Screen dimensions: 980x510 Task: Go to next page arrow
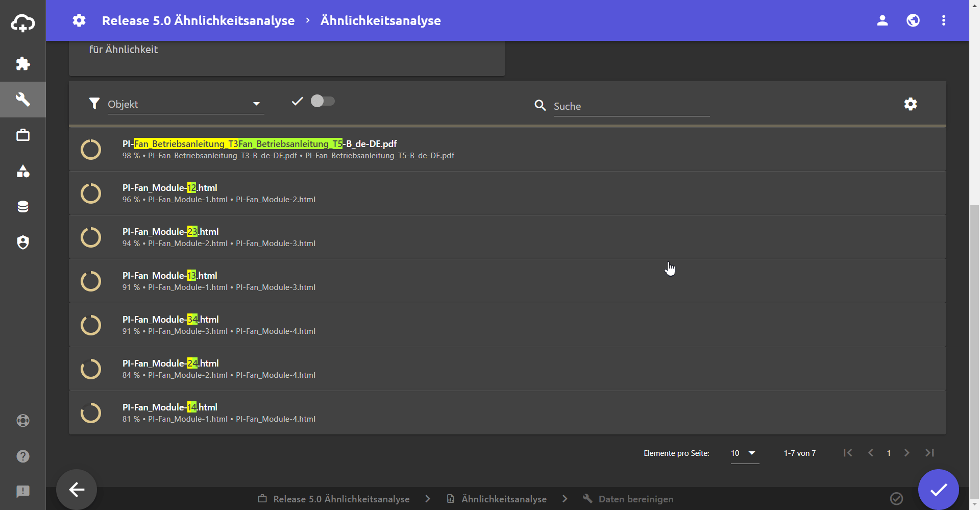(x=906, y=453)
